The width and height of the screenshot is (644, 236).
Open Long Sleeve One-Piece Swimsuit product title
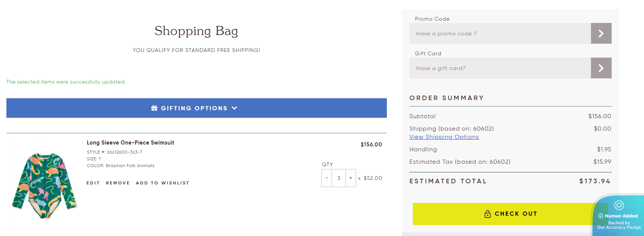pyautogui.click(x=130, y=143)
